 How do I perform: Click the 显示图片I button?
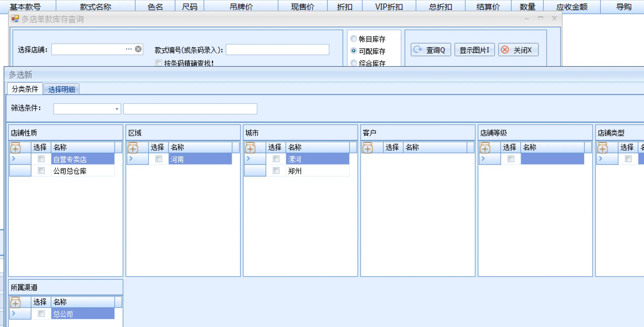coord(474,50)
